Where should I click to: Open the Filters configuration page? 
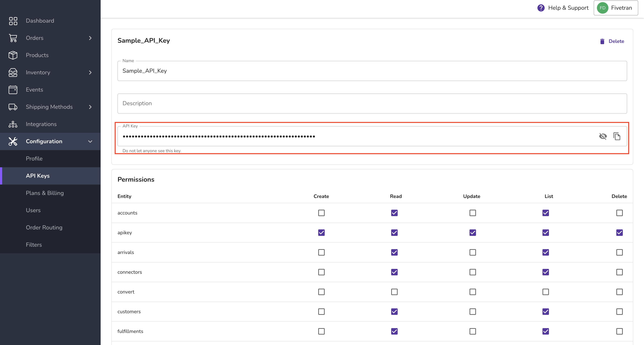click(50, 245)
